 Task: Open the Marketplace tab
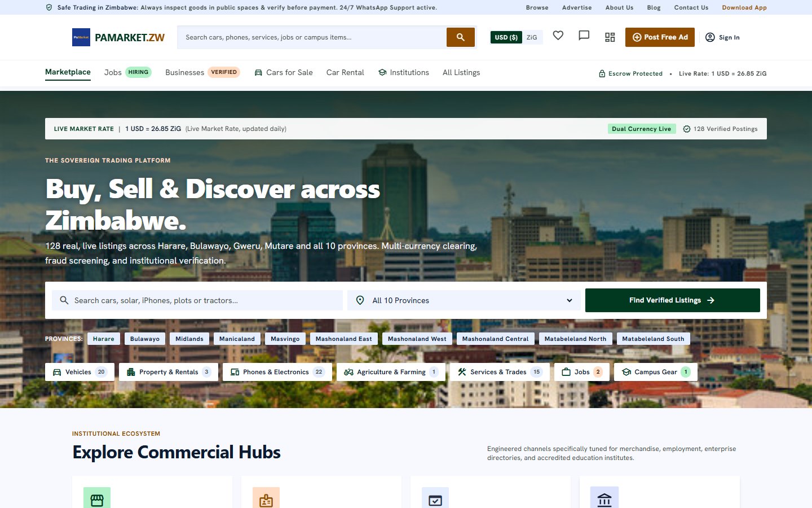[x=68, y=72]
